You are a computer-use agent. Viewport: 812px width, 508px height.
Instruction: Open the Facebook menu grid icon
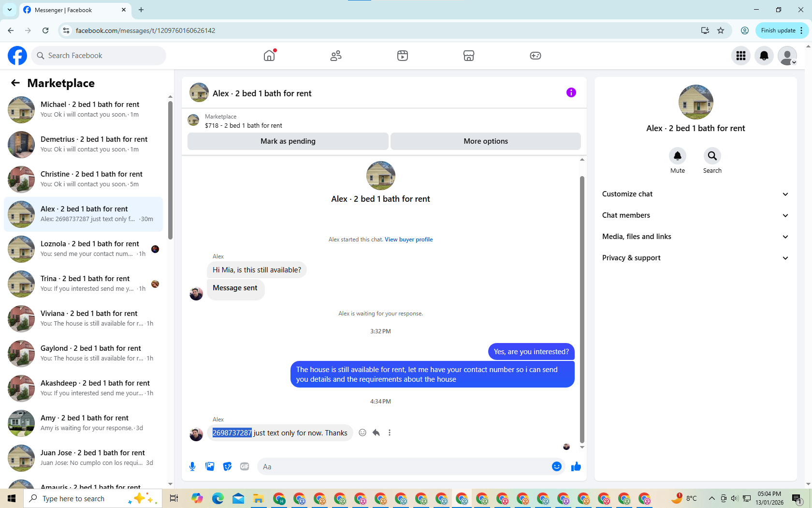click(741, 56)
